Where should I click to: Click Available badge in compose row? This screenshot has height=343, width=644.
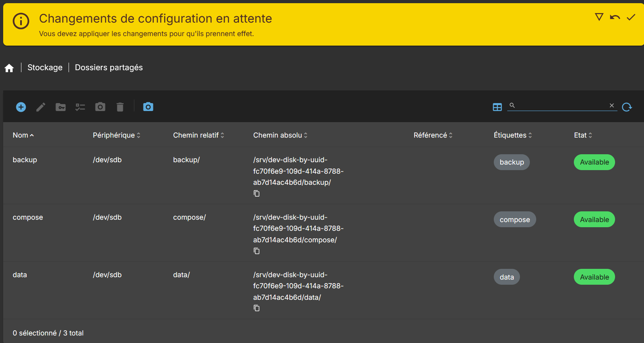(x=594, y=220)
